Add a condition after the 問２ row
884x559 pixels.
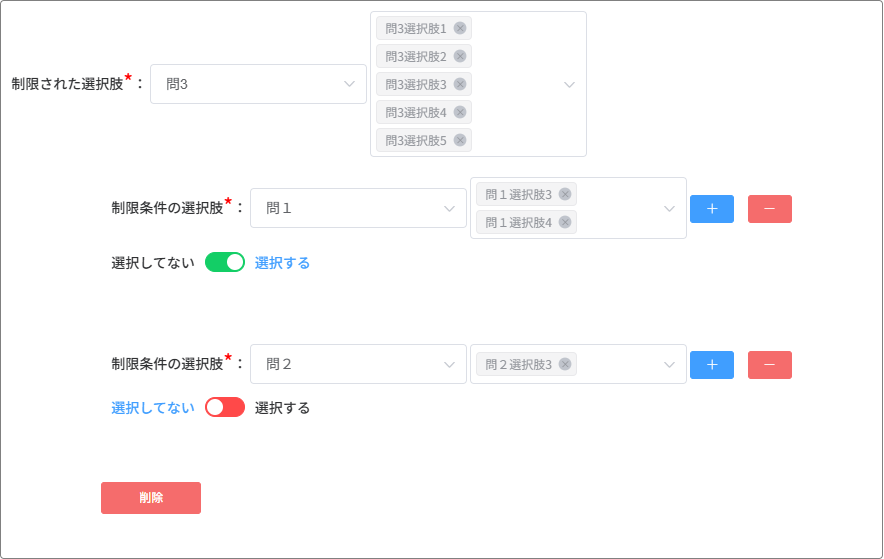(x=712, y=364)
